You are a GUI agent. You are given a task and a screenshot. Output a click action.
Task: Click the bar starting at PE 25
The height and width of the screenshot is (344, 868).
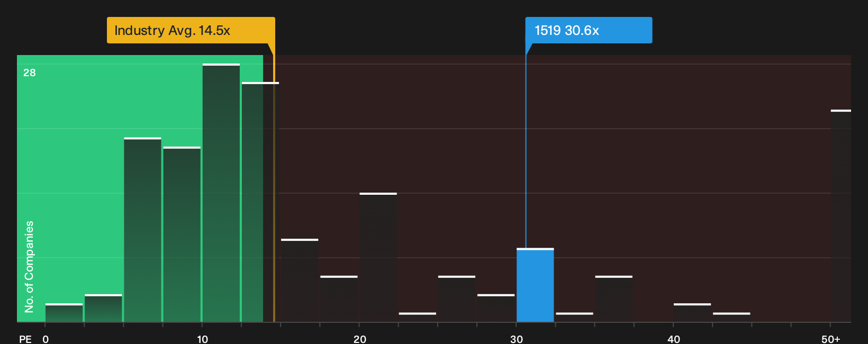457,299
